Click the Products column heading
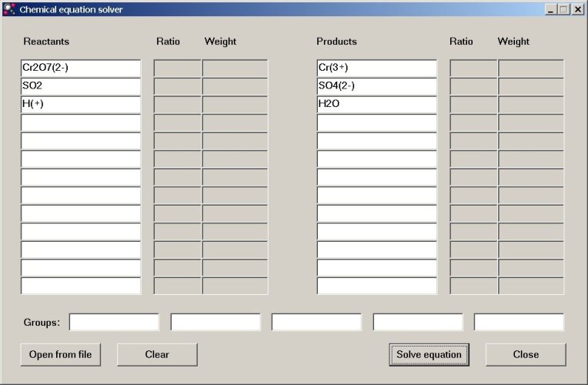588x385 pixels. [x=336, y=42]
